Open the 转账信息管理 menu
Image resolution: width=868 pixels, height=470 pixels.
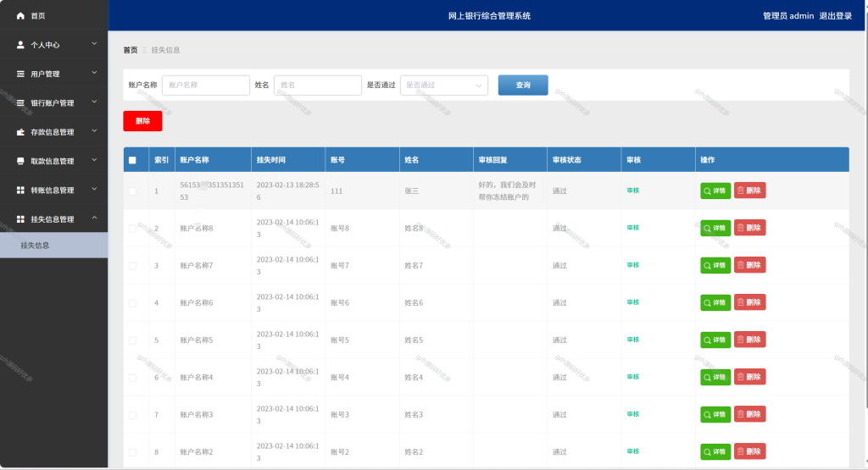tap(53, 190)
